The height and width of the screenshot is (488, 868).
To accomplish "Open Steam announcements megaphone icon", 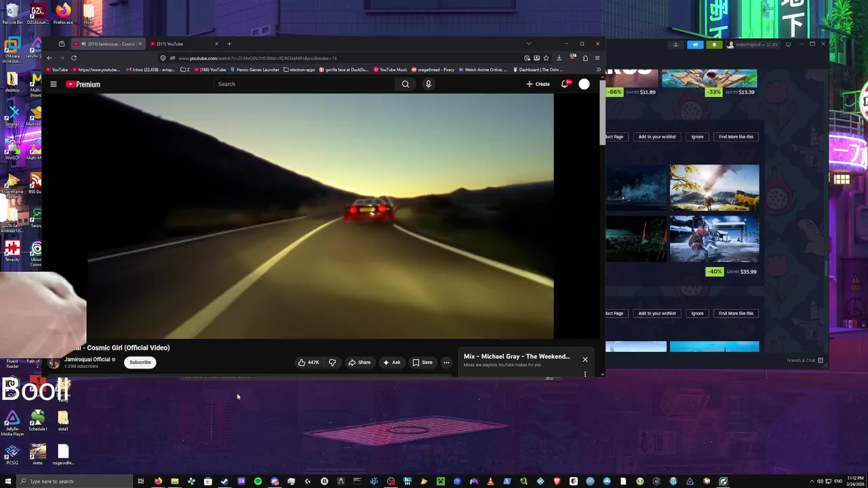I will click(x=695, y=45).
